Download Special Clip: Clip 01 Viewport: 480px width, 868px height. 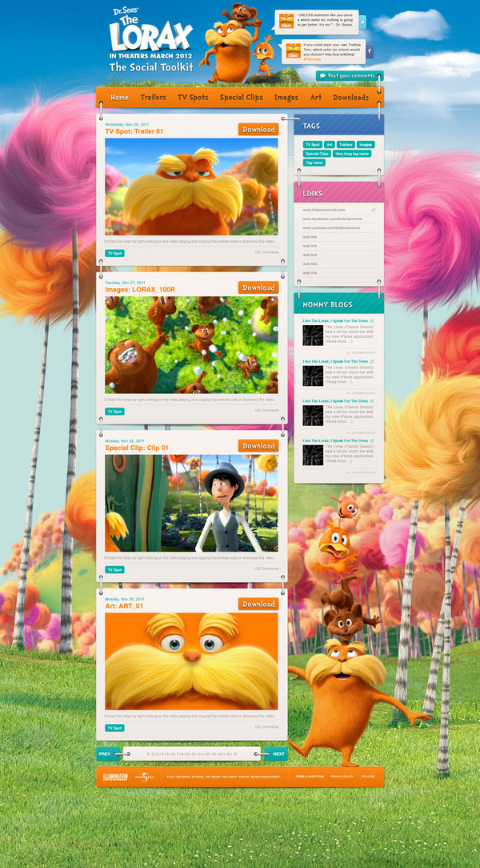[258, 446]
